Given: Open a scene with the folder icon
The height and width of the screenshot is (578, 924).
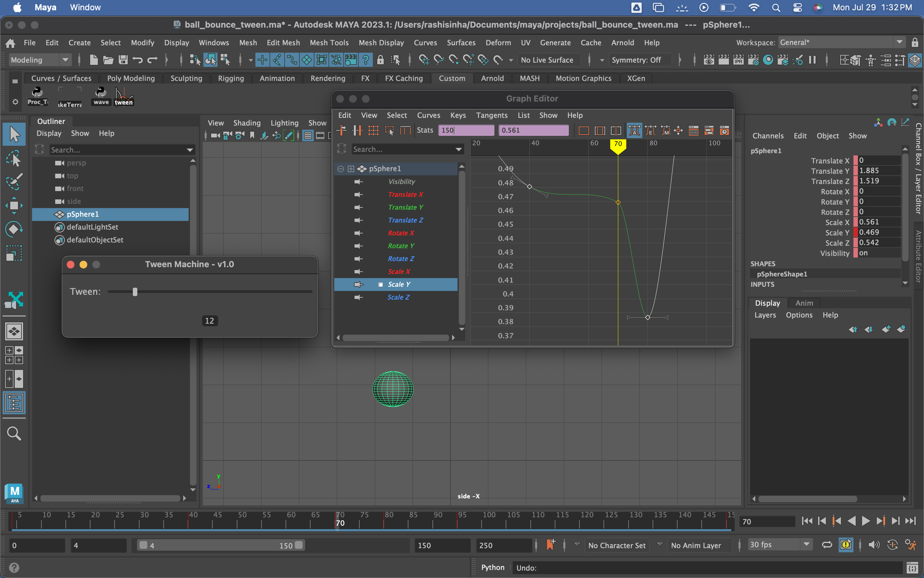Looking at the screenshot, I should pyautogui.click(x=108, y=60).
